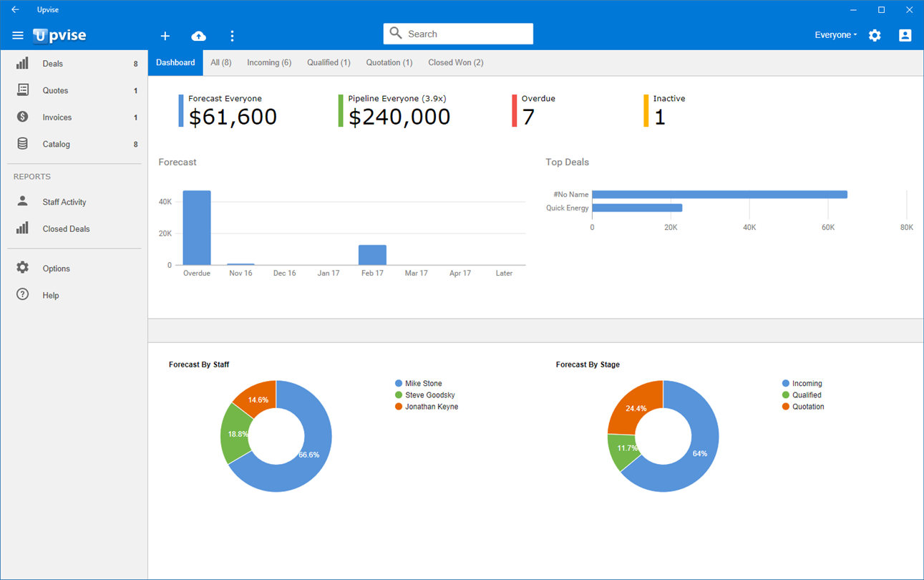The height and width of the screenshot is (580, 924).
Task: Switch to the Incoming (6) tab
Action: pyautogui.click(x=269, y=63)
